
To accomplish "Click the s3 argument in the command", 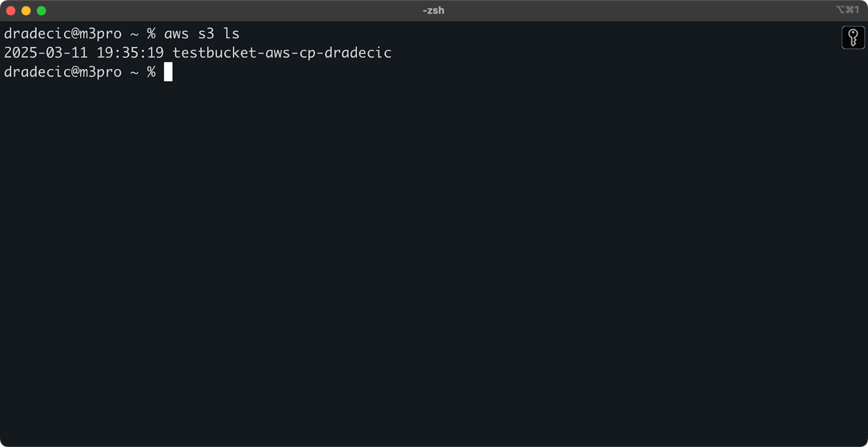I will pyautogui.click(x=206, y=34).
